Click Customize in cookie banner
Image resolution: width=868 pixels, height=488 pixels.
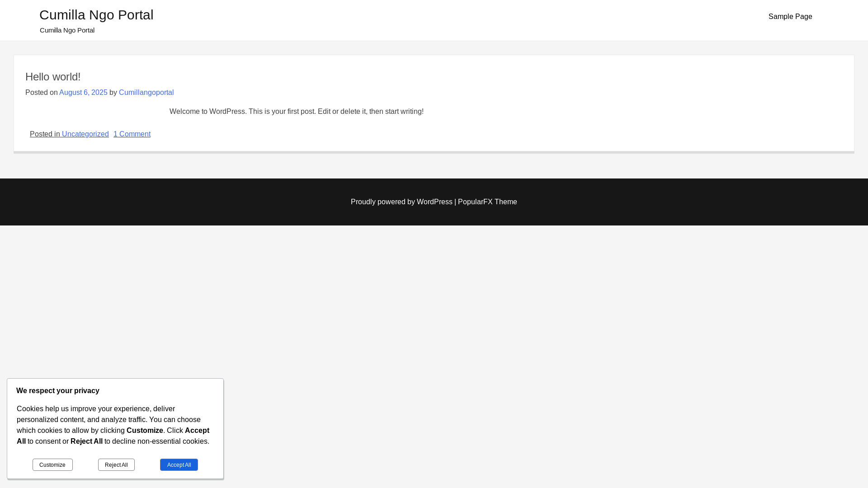point(52,465)
